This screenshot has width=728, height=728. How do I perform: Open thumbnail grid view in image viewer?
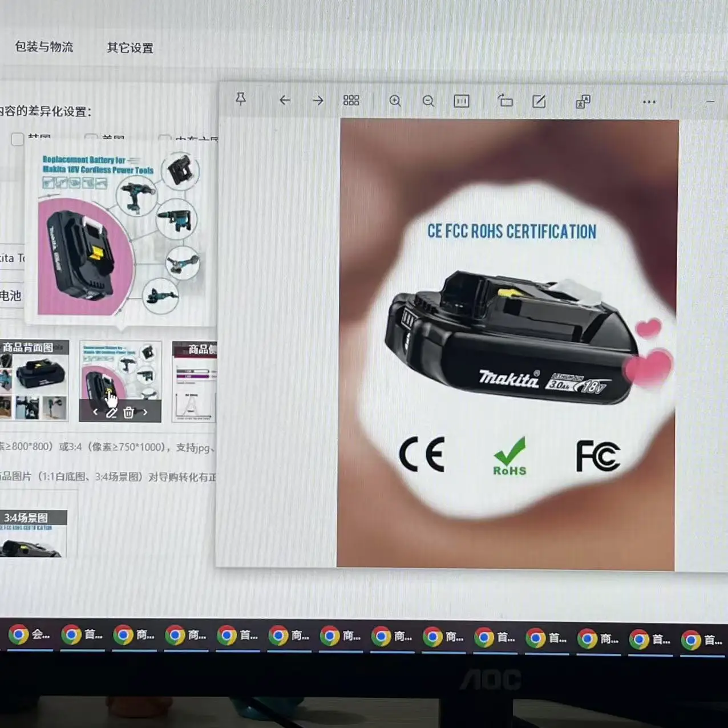pyautogui.click(x=351, y=101)
